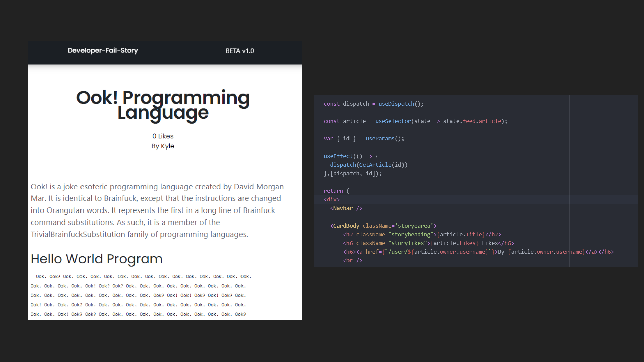This screenshot has height=362, width=644.
Task: Click the <br /> code line
Action: point(353,260)
